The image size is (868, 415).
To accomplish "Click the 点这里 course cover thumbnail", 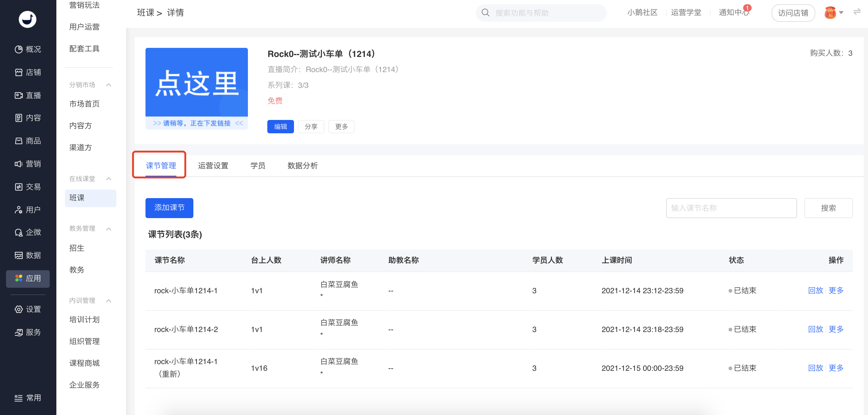I will click(196, 88).
